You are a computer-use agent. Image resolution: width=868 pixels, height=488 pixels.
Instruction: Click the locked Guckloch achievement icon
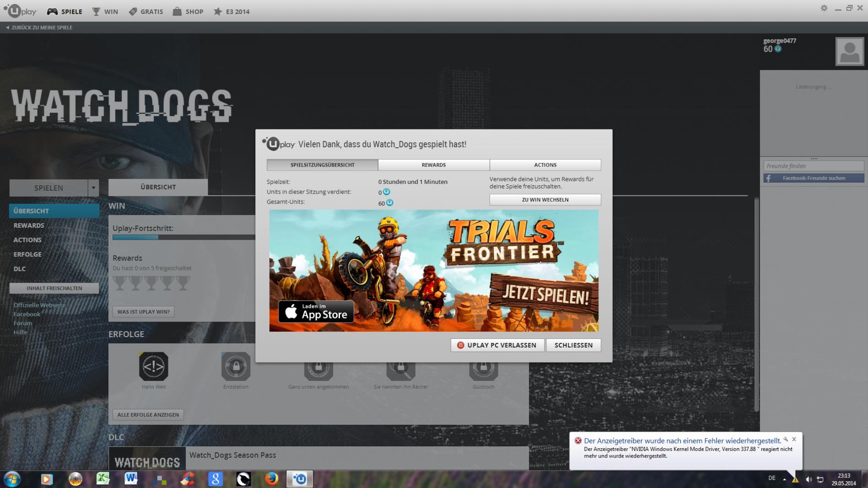click(x=483, y=371)
